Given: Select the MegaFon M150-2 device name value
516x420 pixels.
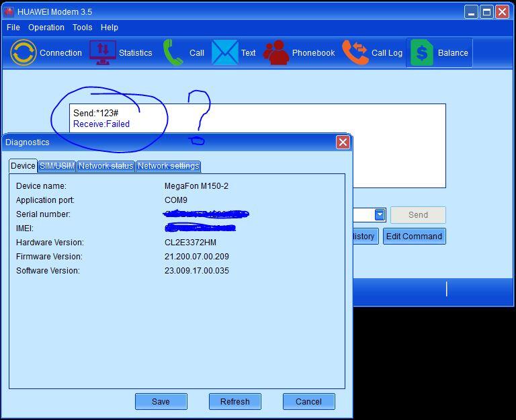Looking at the screenshot, I should coord(196,186).
